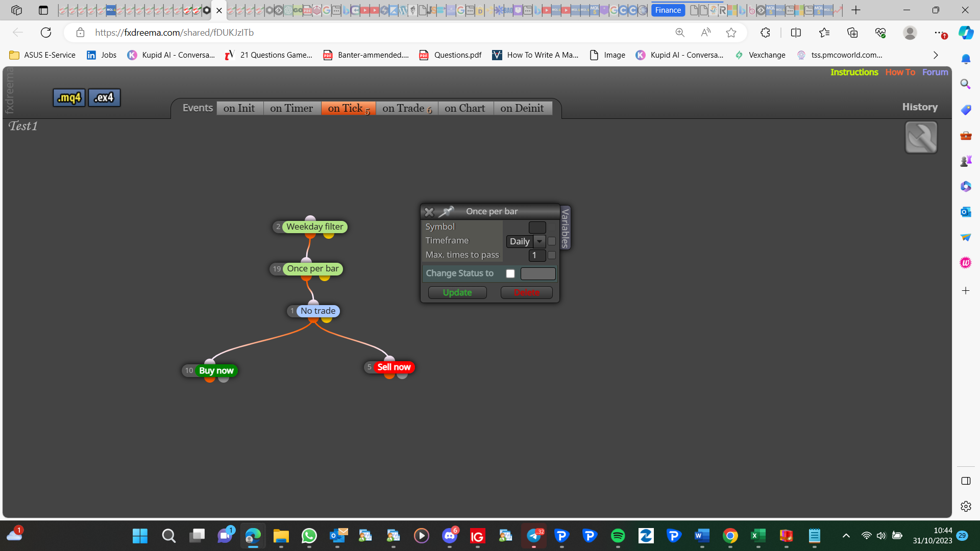Viewport: 980px width, 551px height.
Task: Open Outlook in the Edge sidebar
Action: coord(966,212)
